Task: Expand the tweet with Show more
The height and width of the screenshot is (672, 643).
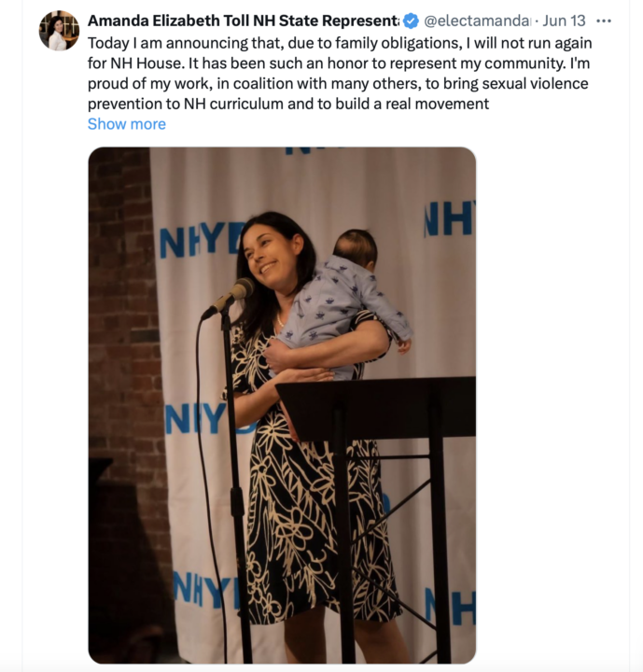Action: click(127, 124)
